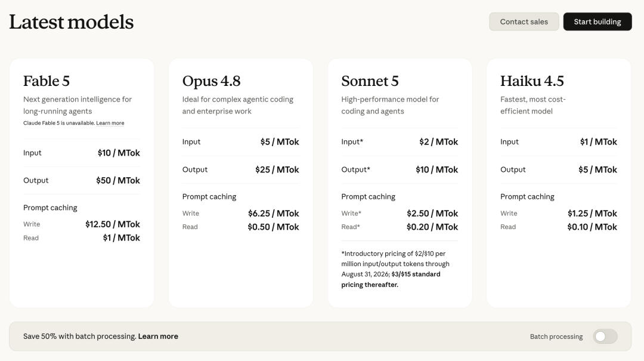This screenshot has height=361, width=644.
Task: Select the "Fable 5" card title
Action: [x=47, y=81]
